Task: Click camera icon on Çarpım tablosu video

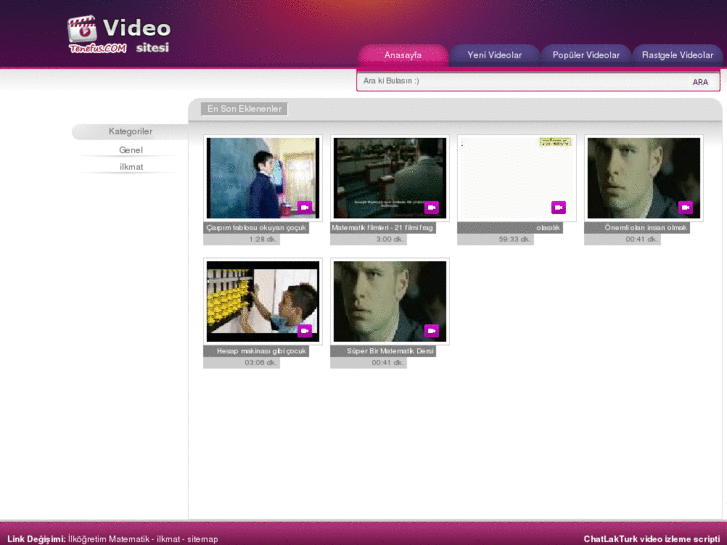Action: coord(305,208)
